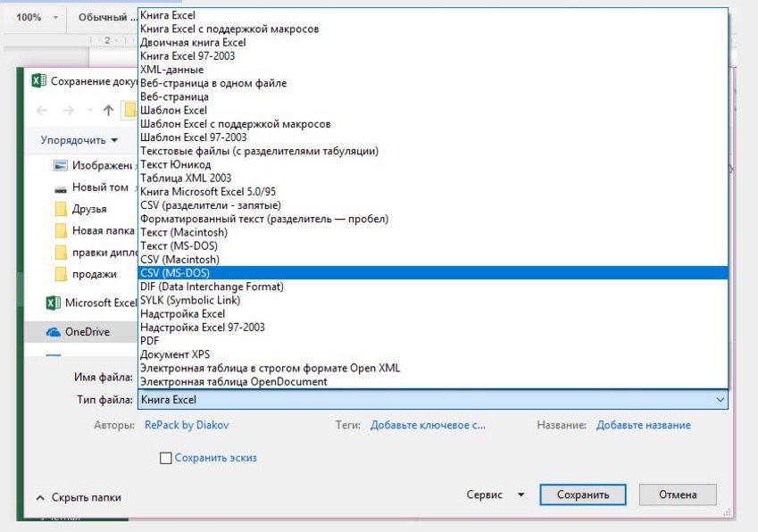Pick the 'Надстройка Excel' list entry
758x532 pixels.
(433, 313)
